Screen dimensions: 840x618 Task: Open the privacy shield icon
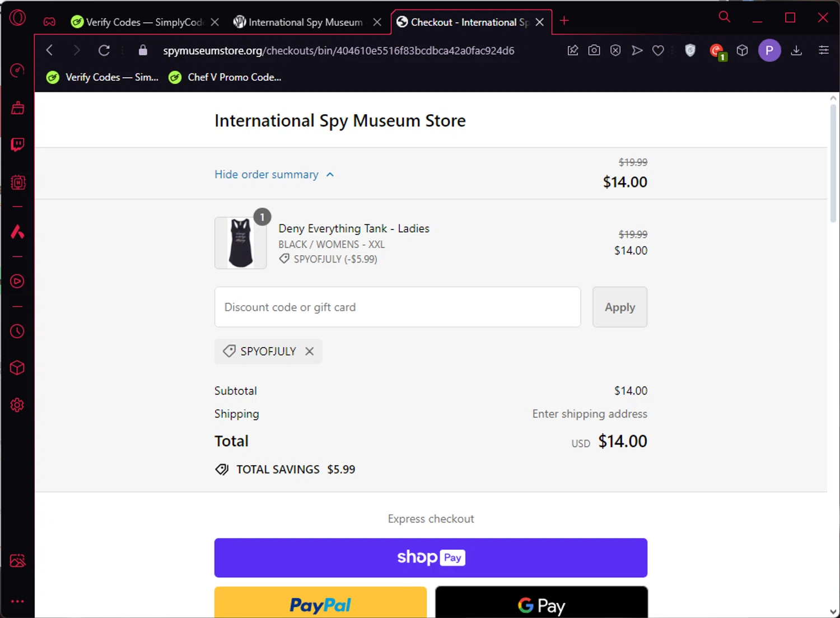(x=690, y=50)
